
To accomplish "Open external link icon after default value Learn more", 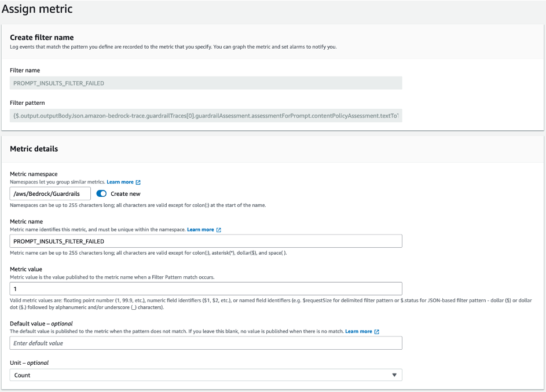I will (x=377, y=331).
